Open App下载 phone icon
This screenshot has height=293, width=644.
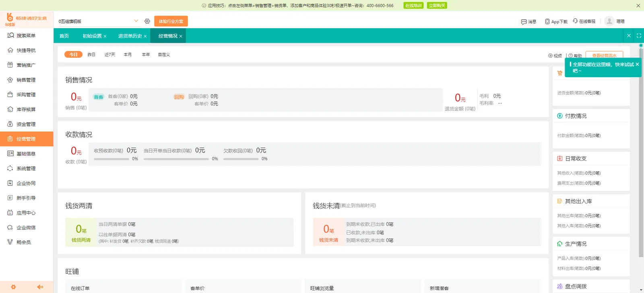[x=547, y=21]
